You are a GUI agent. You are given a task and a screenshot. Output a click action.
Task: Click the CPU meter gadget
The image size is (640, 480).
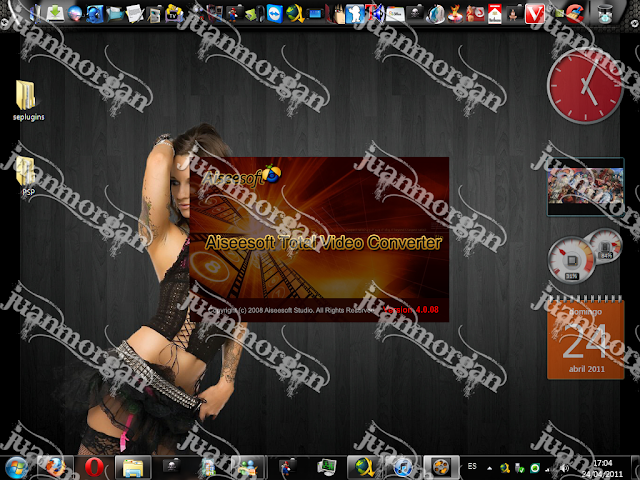click(572, 261)
